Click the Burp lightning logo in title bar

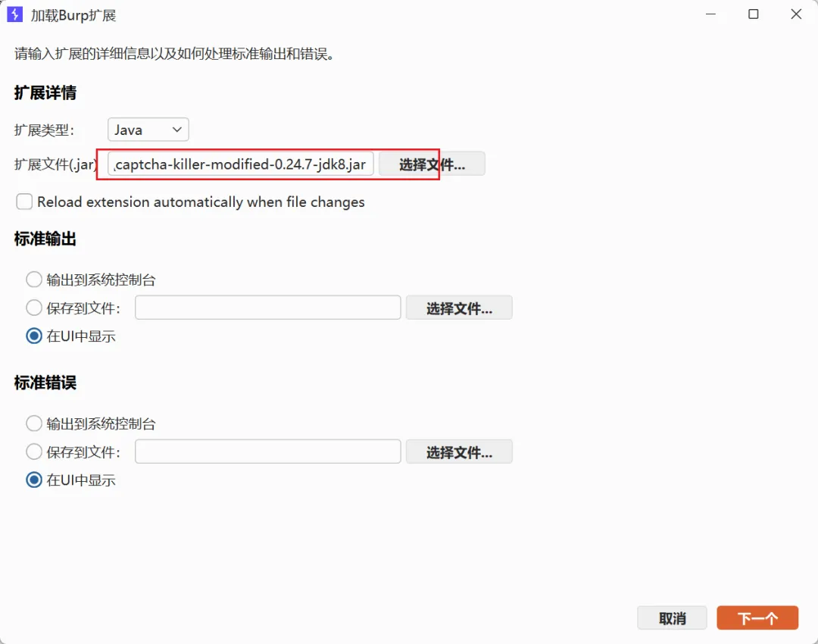[x=14, y=14]
